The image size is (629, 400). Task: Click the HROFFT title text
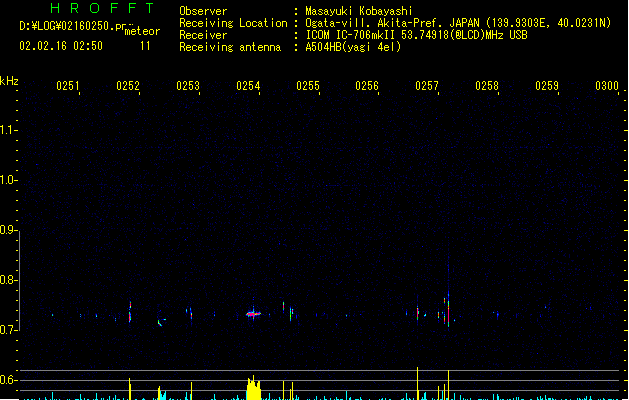(102, 8)
